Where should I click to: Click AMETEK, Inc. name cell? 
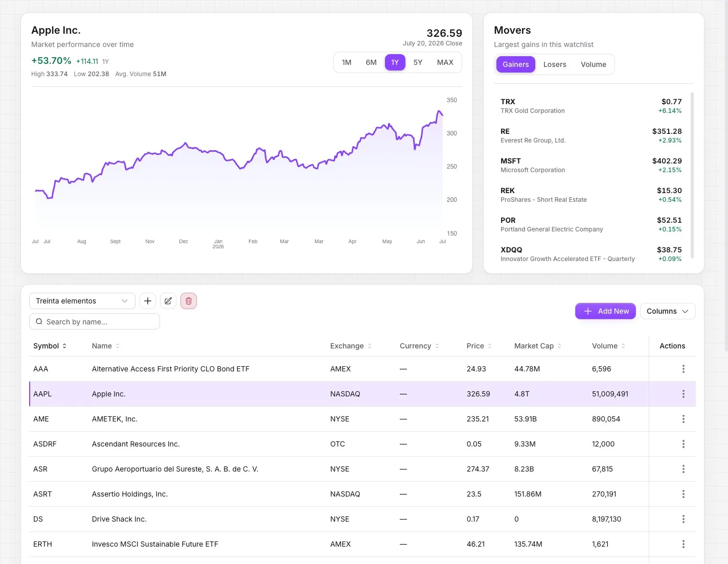point(115,419)
